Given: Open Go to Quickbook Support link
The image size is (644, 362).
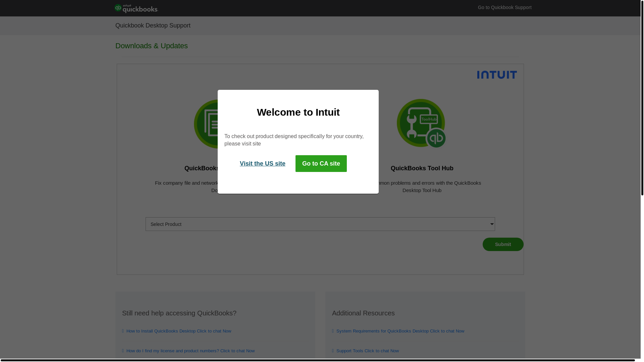Looking at the screenshot, I should 504,7.
